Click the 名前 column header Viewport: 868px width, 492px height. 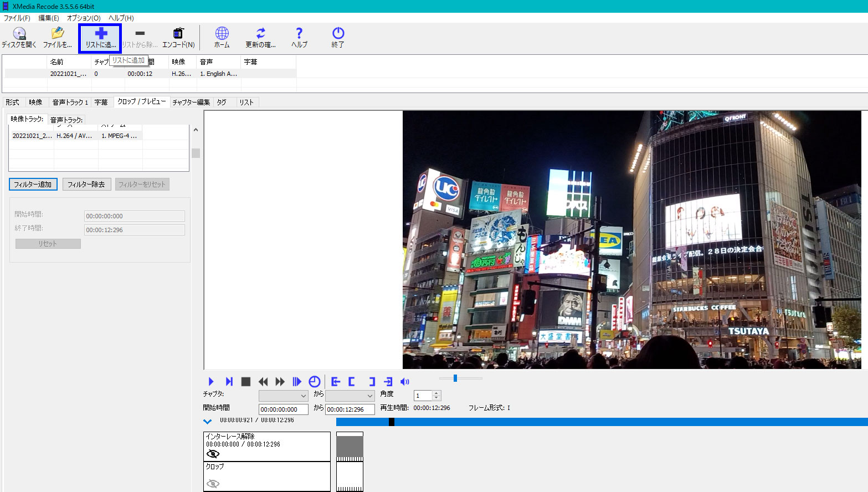pos(69,61)
